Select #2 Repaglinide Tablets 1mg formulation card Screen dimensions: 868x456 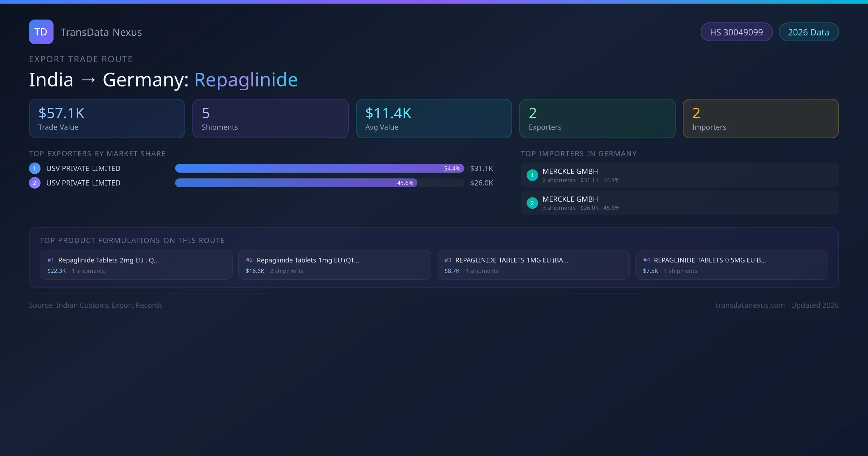click(334, 265)
